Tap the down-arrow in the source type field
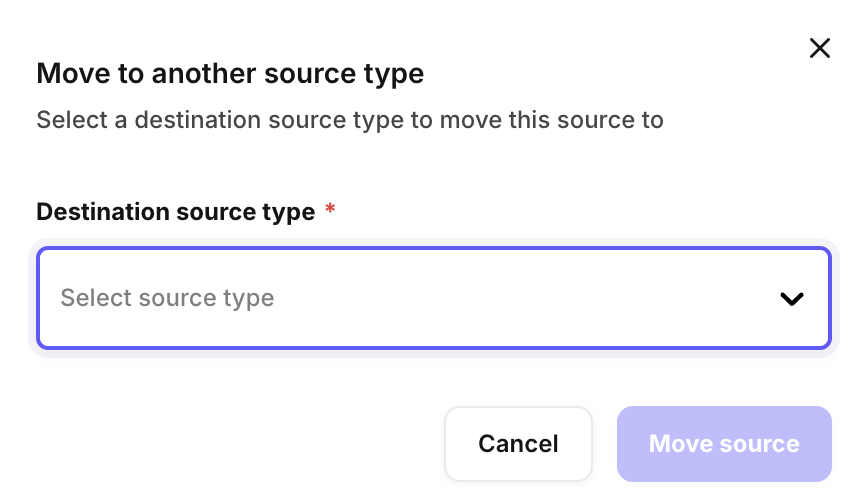This screenshot has width=868, height=500. (x=792, y=298)
